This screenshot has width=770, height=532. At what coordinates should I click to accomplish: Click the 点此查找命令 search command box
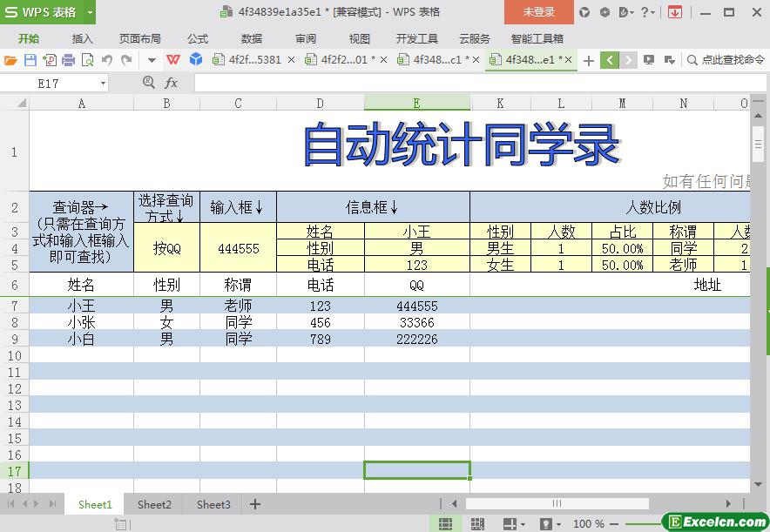pos(725,60)
